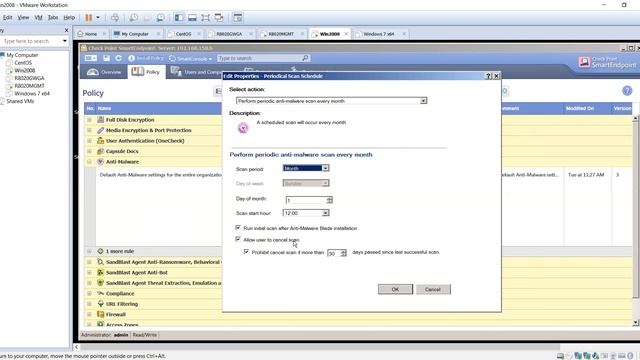Toggle Prohibit cancel scan checkbox
Image resolution: width=640 pixels, height=360 pixels.
(x=246, y=252)
